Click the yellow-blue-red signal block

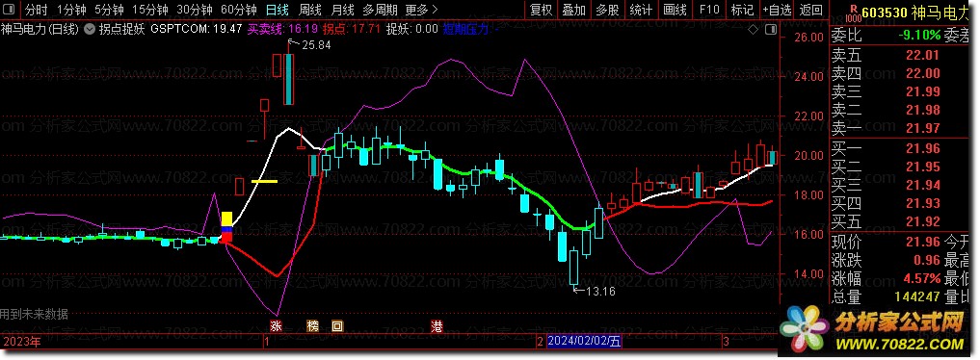click(226, 227)
